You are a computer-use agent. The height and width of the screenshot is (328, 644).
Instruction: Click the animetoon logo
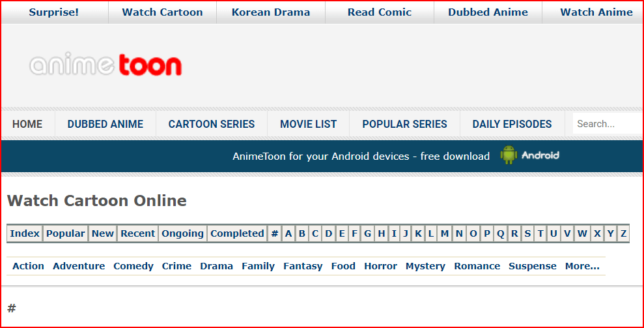(105, 65)
